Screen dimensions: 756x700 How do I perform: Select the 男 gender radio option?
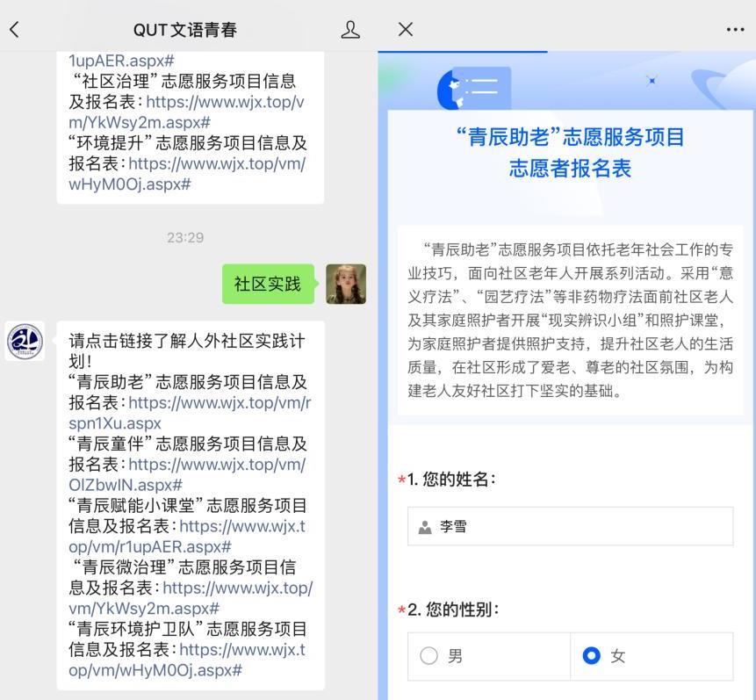428,656
